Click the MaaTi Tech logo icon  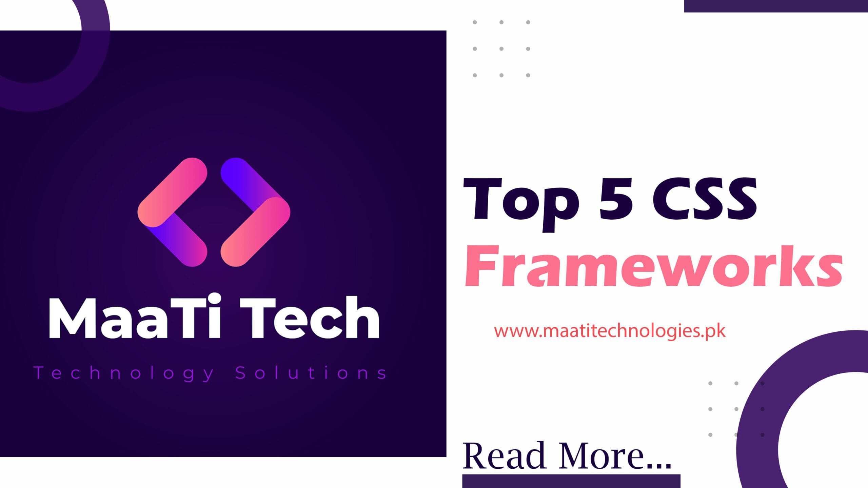(216, 209)
